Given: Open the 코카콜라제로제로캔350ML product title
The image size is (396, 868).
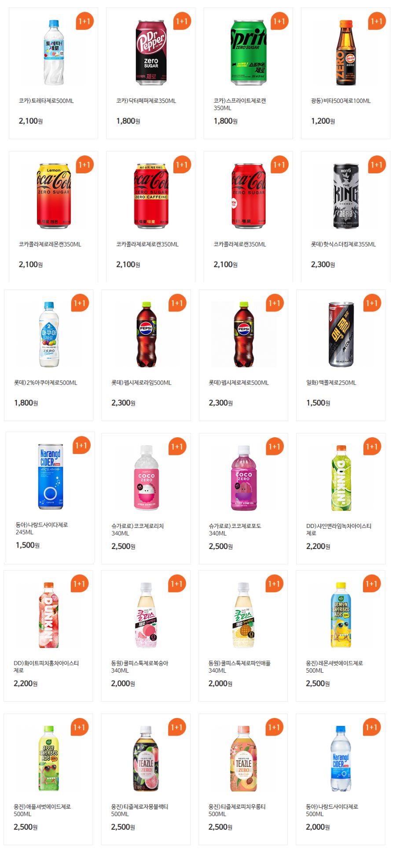Looking at the screenshot, I should 147,244.
